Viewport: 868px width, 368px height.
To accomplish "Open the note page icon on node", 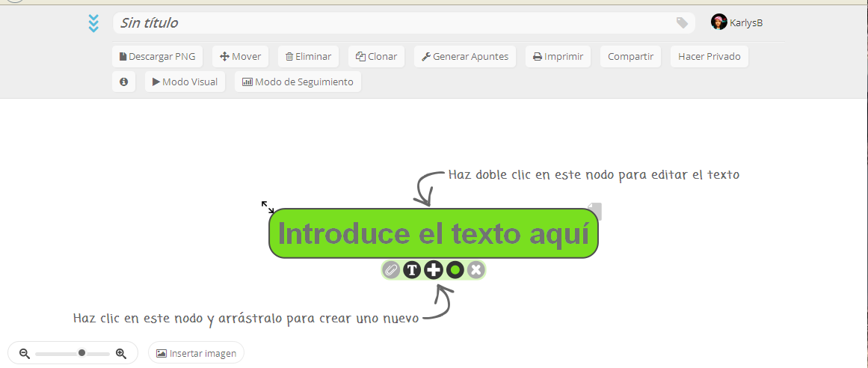I will [594, 211].
